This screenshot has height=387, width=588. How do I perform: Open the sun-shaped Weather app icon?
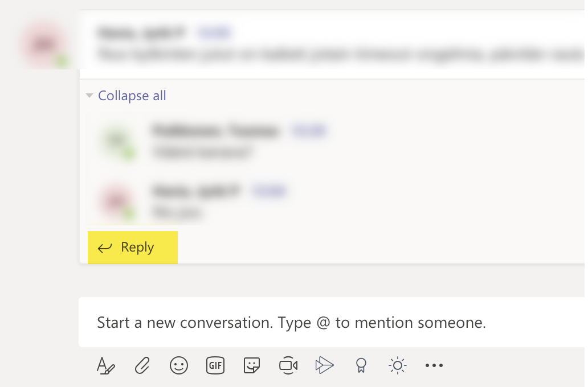pos(398,365)
